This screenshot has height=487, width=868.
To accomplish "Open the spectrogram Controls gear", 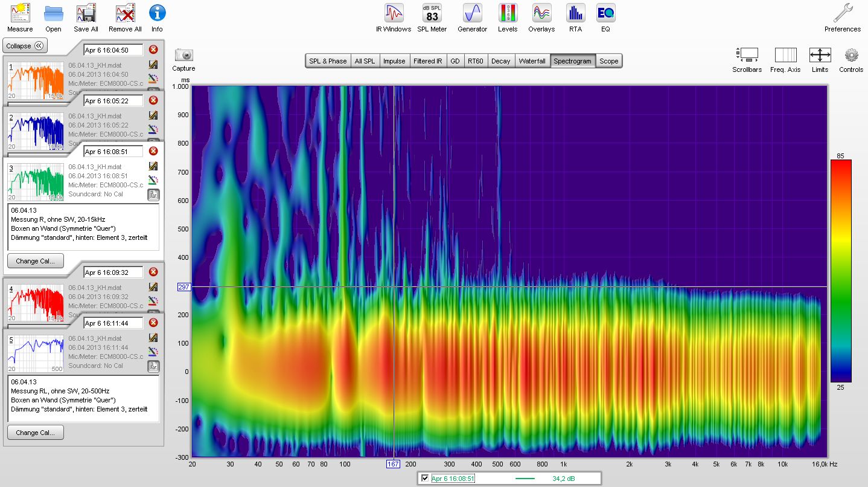I will click(851, 60).
